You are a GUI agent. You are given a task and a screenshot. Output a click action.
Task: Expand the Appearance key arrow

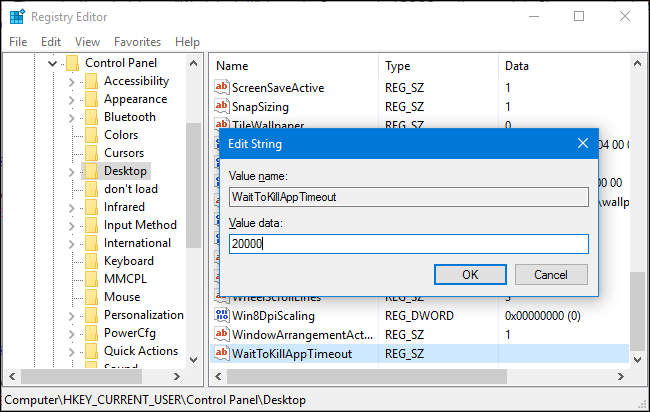[71, 100]
